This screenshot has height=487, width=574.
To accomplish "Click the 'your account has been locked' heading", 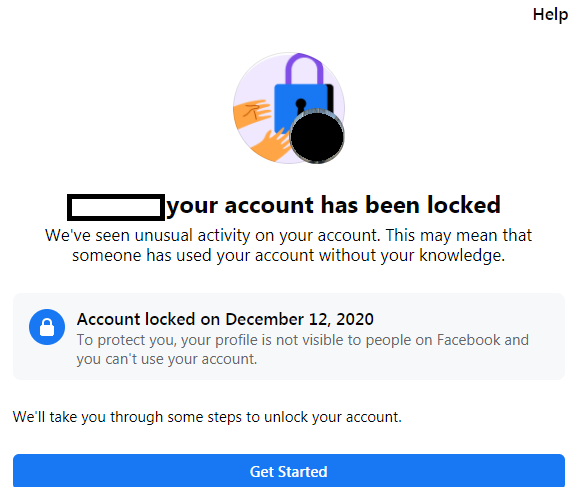I will [333, 205].
